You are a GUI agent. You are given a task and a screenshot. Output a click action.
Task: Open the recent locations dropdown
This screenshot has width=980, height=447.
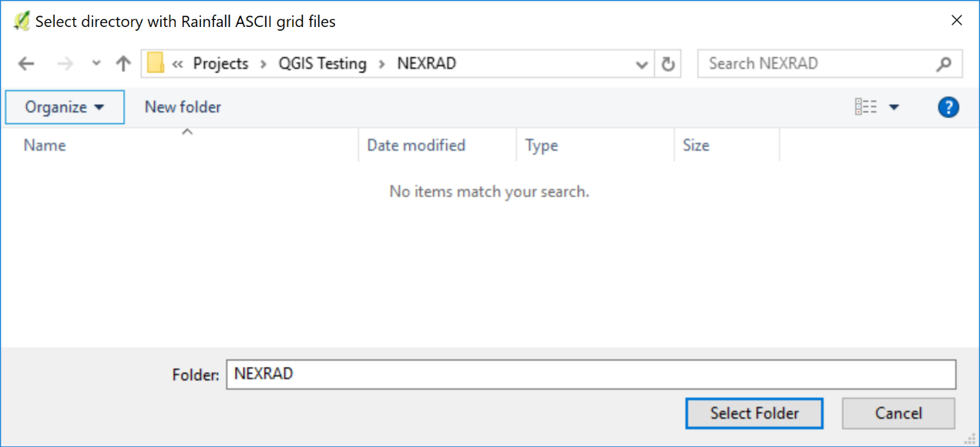[96, 64]
